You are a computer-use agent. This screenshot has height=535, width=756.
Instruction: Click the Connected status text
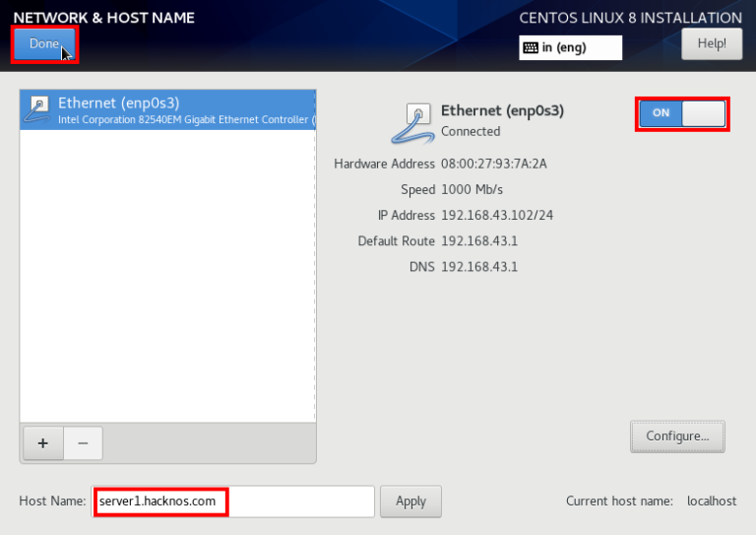[471, 131]
